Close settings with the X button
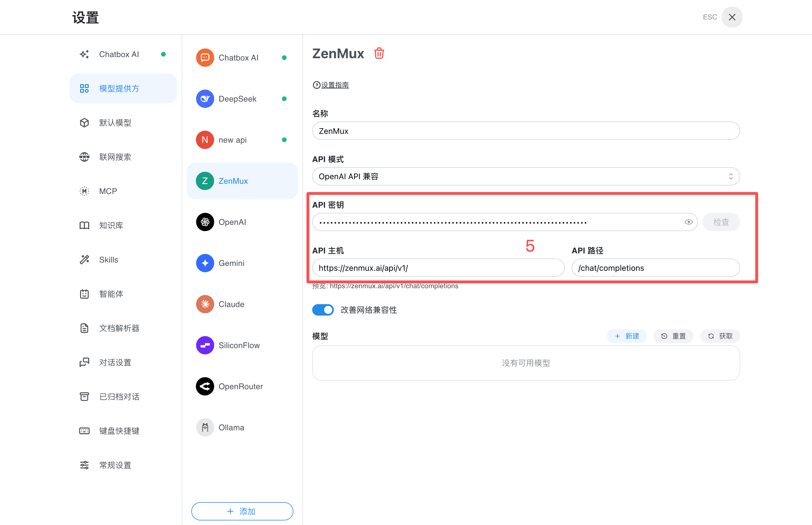This screenshot has height=525, width=812. tap(732, 17)
